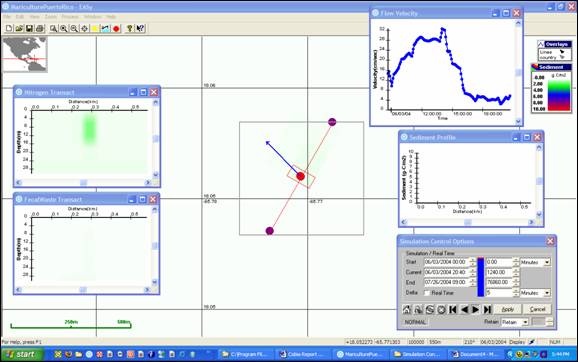Click the Delta value field showing 5
578x362 pixels.
click(x=499, y=293)
